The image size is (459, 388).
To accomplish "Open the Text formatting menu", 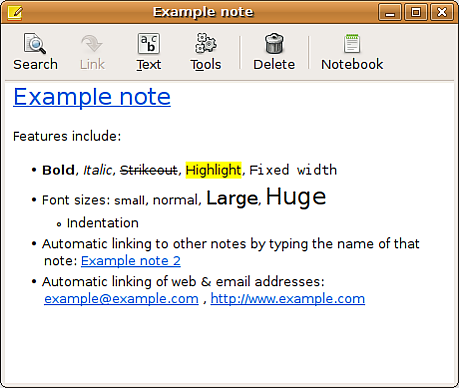I will tap(149, 52).
